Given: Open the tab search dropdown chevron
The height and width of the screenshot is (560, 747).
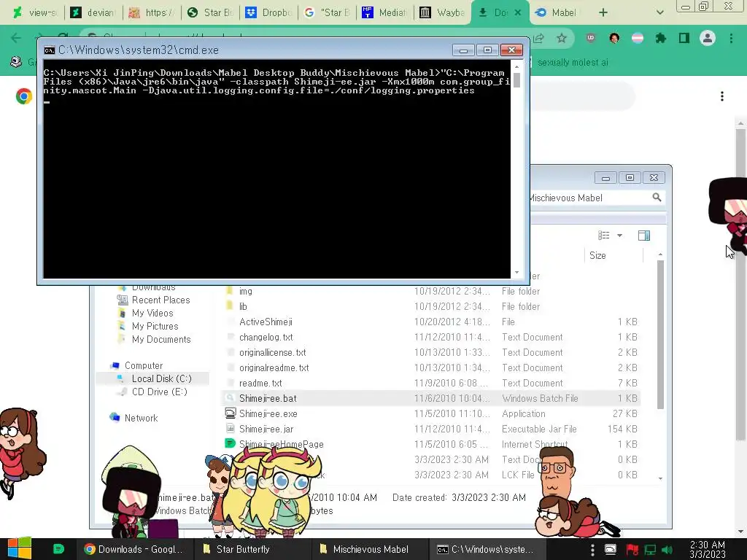Looking at the screenshot, I should point(659,13).
